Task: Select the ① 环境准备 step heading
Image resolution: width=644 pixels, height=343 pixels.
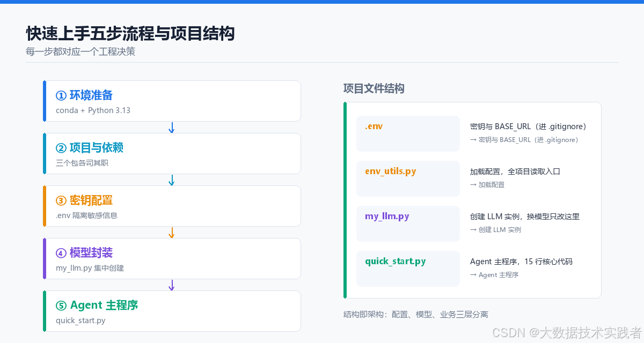Action: pos(84,95)
